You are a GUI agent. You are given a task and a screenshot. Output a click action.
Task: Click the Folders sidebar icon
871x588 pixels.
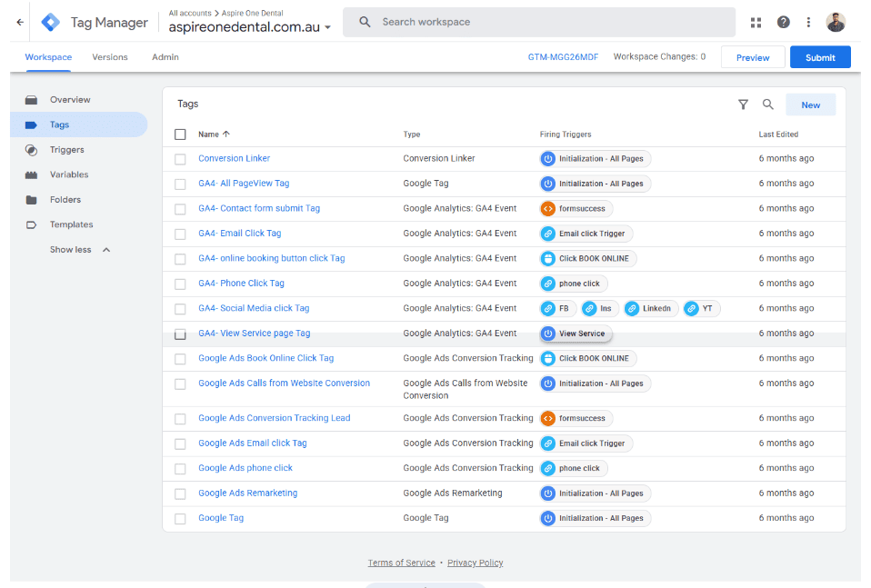tap(31, 200)
